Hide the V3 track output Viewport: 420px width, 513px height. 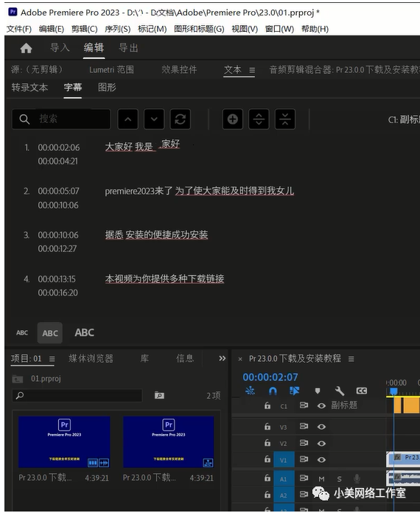tap(321, 427)
